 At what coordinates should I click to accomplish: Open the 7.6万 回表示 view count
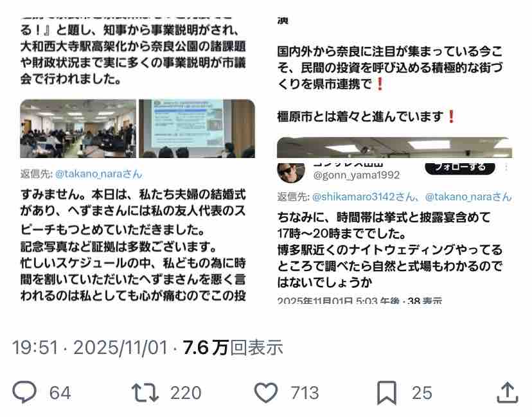click(233, 348)
